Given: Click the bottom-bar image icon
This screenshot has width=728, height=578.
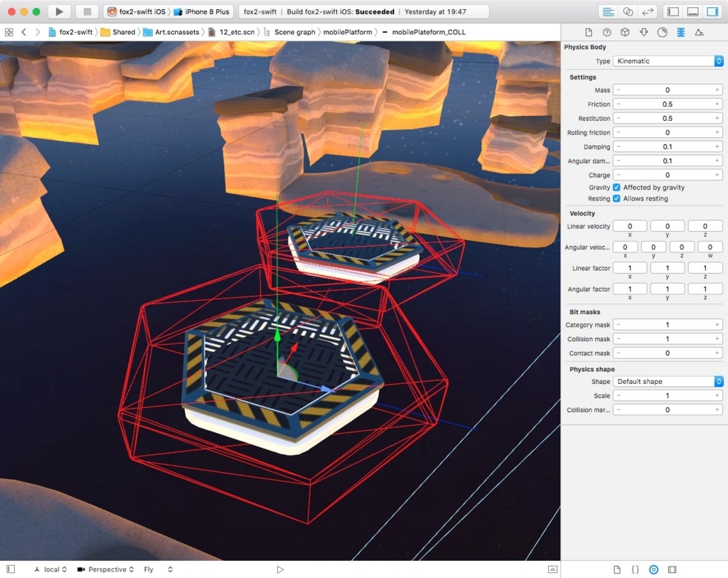Looking at the screenshot, I should [552, 569].
